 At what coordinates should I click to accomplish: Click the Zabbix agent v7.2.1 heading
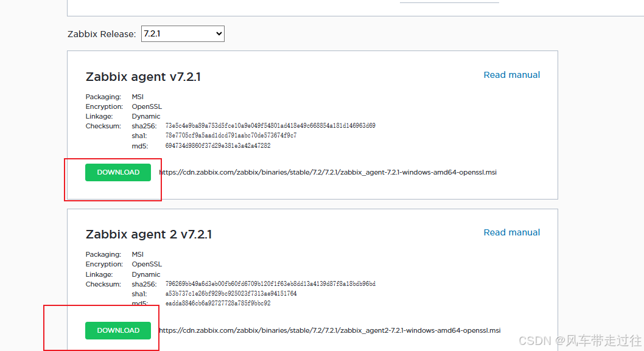143,77
